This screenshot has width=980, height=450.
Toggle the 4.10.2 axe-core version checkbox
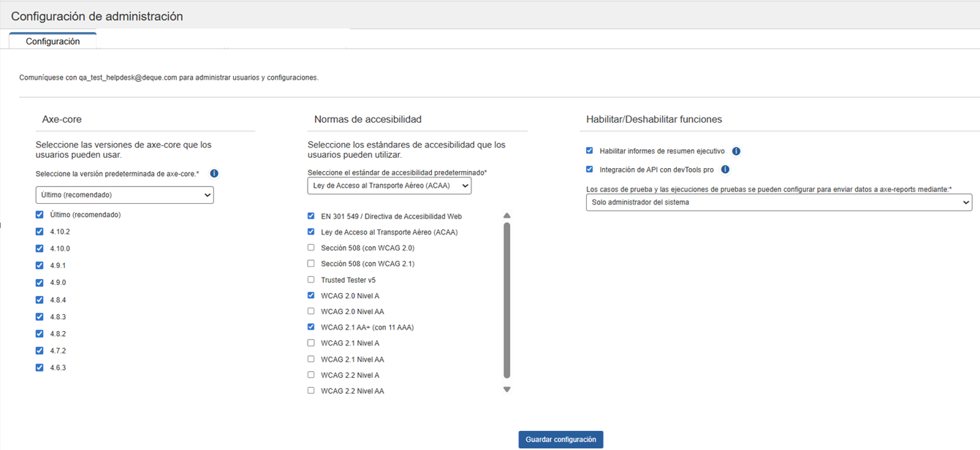[39, 232]
